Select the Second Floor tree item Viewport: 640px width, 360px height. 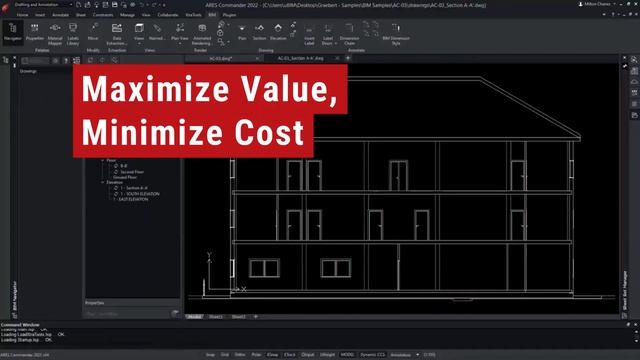point(132,172)
